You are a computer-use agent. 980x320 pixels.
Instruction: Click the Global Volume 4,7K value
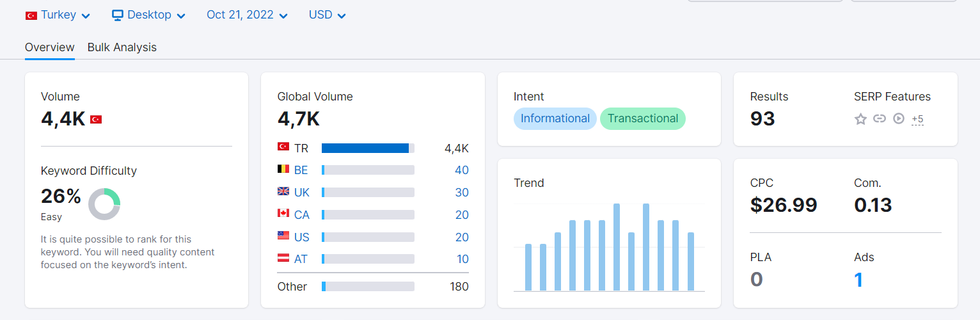coord(299,118)
